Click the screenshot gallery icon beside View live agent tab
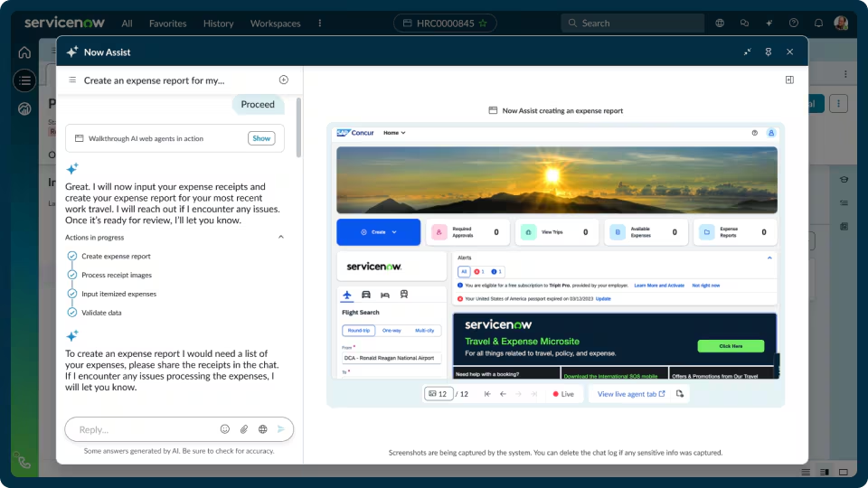The image size is (868, 488). pos(680,394)
